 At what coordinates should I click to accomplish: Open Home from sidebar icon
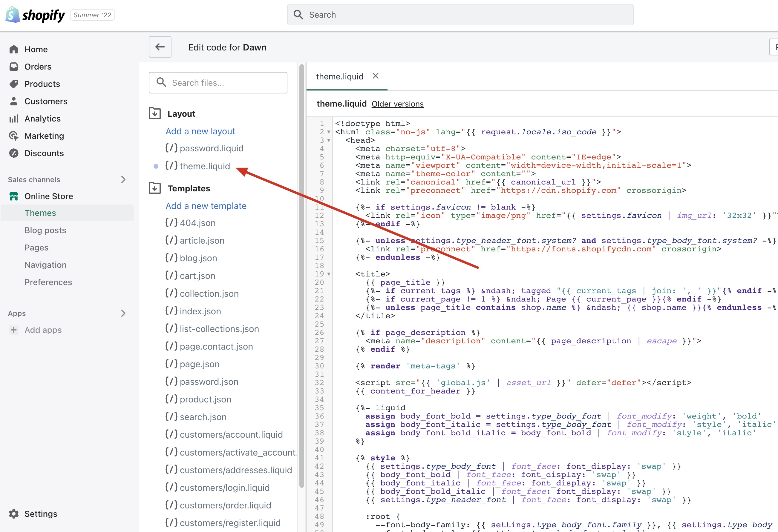pyautogui.click(x=14, y=49)
